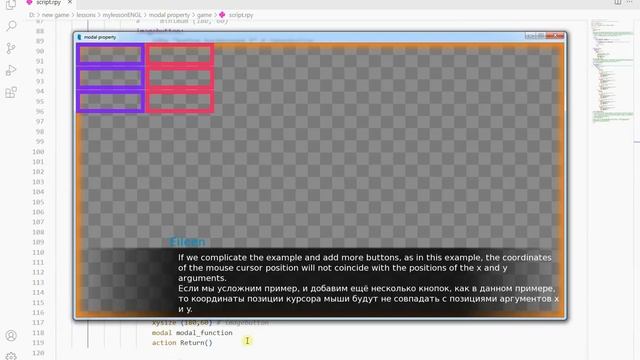Click the Russian dialogue text in game window
The height and width of the screenshot is (360, 640).
point(368,299)
